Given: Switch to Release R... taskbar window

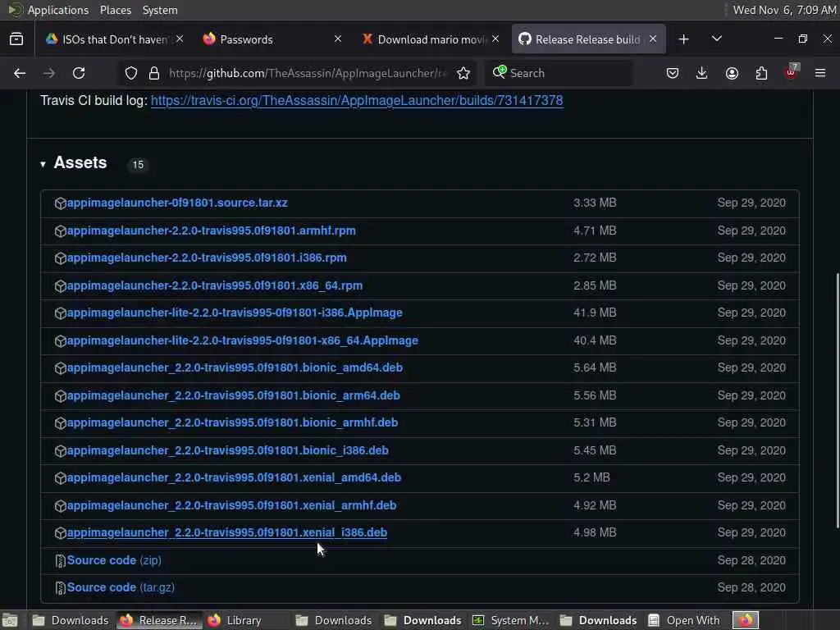Looking at the screenshot, I should (158, 620).
